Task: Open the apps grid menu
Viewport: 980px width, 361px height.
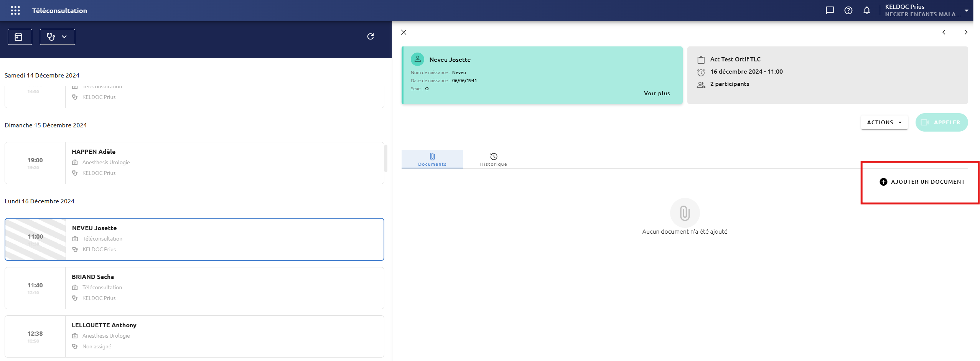Action: 15,10
